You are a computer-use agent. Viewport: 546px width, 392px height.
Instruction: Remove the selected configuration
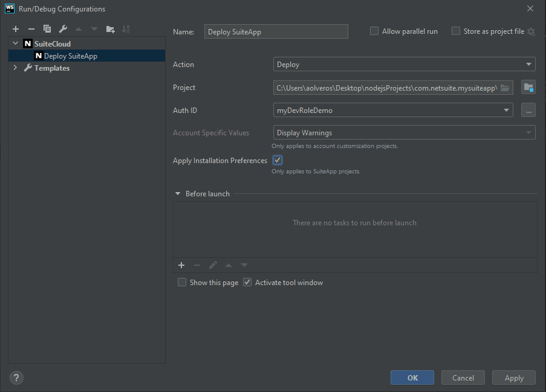point(31,29)
